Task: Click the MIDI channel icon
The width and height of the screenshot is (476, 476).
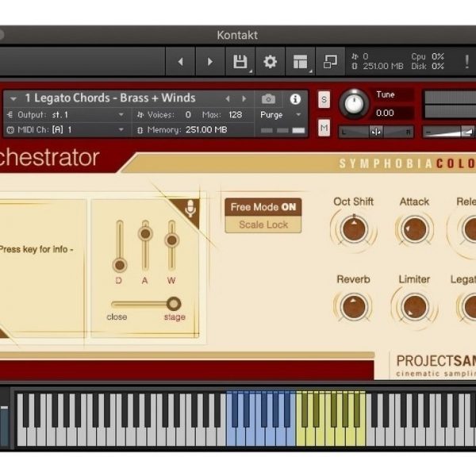Action: (x=10, y=130)
